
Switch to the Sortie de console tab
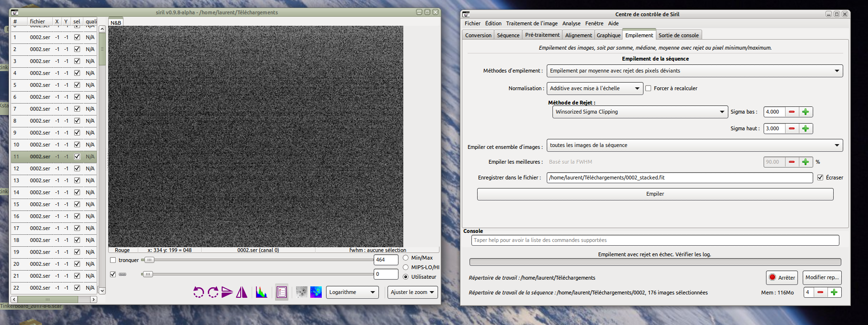tap(678, 35)
